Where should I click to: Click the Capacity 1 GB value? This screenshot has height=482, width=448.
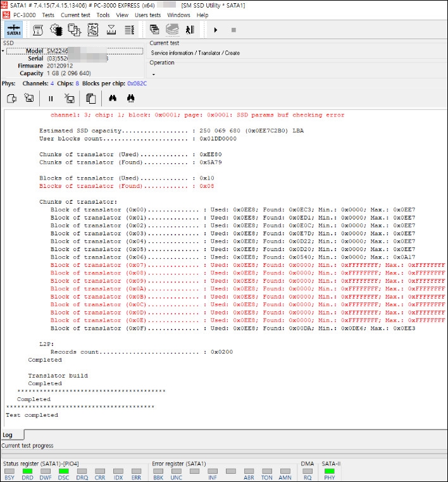69,73
